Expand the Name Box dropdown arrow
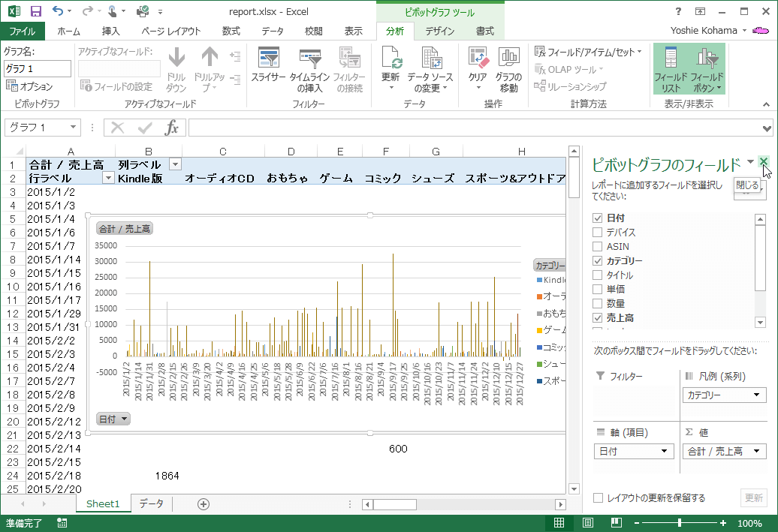The width and height of the screenshot is (778, 532). (x=73, y=128)
